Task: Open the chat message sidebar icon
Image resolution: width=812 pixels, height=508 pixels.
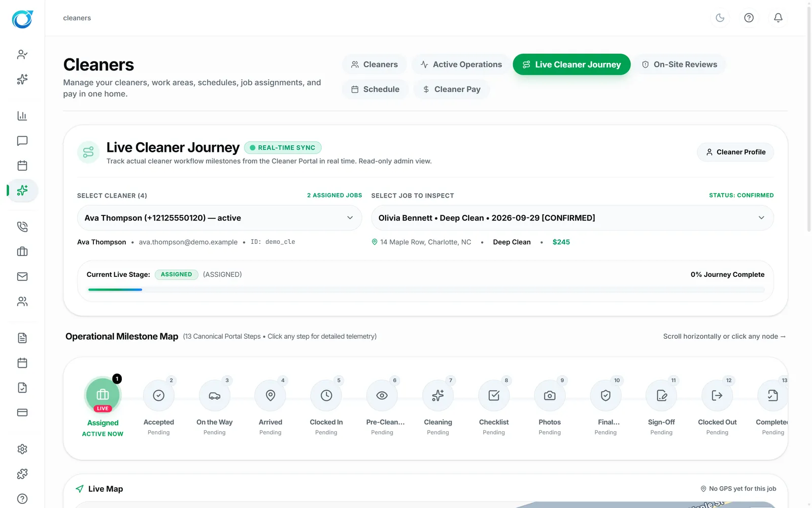Action: (22, 141)
